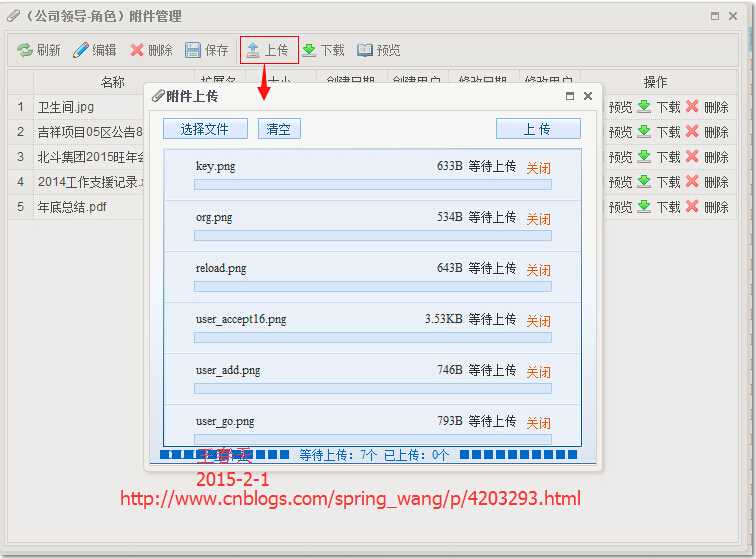Select the 卫生间.jpg row
This screenshot has width=756, height=559.
(76, 107)
